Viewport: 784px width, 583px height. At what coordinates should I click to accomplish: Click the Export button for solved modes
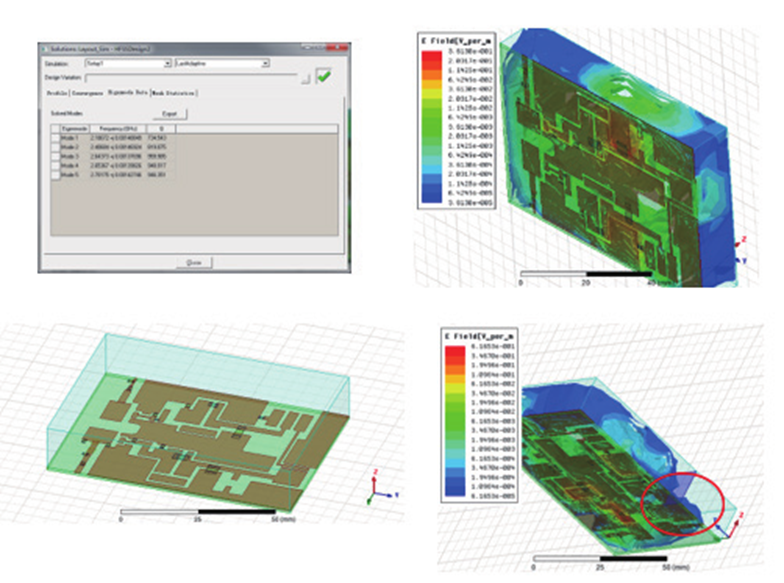(170, 114)
